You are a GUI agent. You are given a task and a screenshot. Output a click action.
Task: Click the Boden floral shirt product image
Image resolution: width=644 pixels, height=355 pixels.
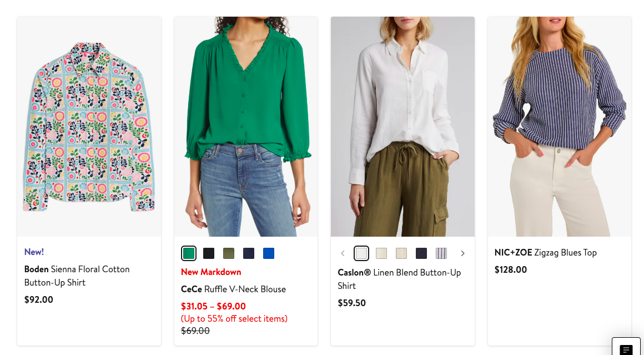tap(89, 127)
